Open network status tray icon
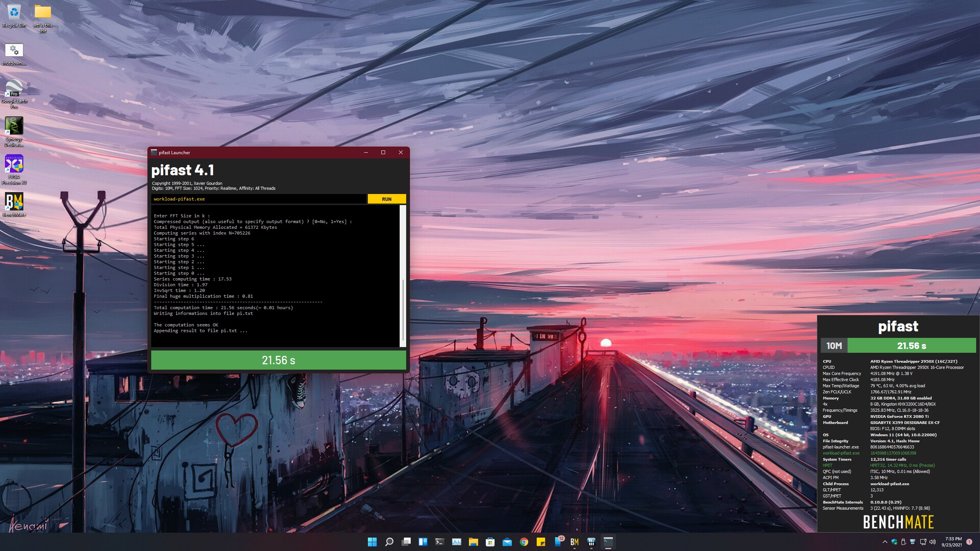Screen dimensions: 980x551 coord(923,542)
